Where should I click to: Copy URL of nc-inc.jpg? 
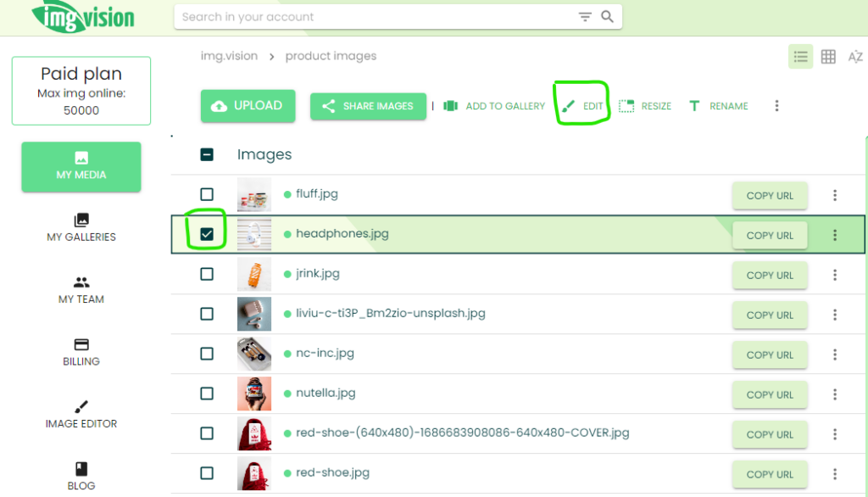tap(770, 355)
